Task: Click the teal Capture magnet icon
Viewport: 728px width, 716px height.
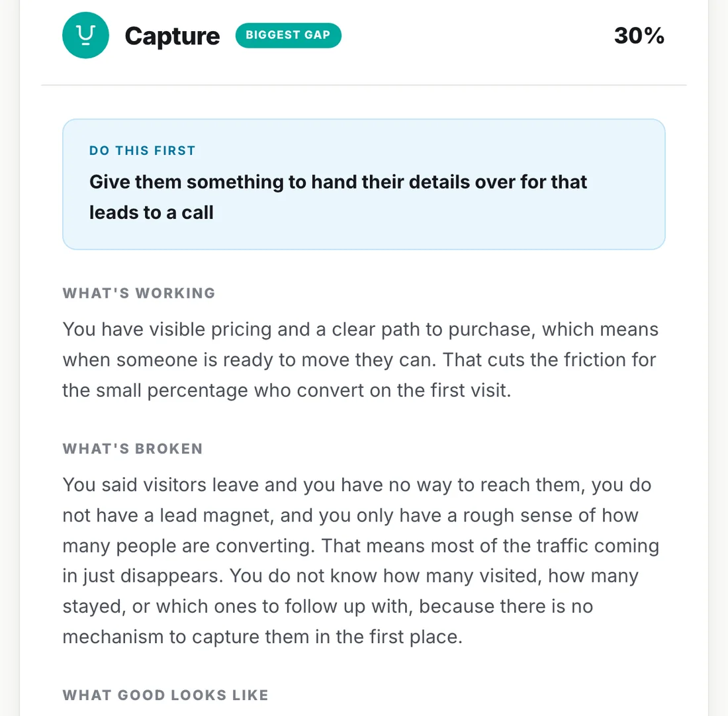Action: point(85,35)
